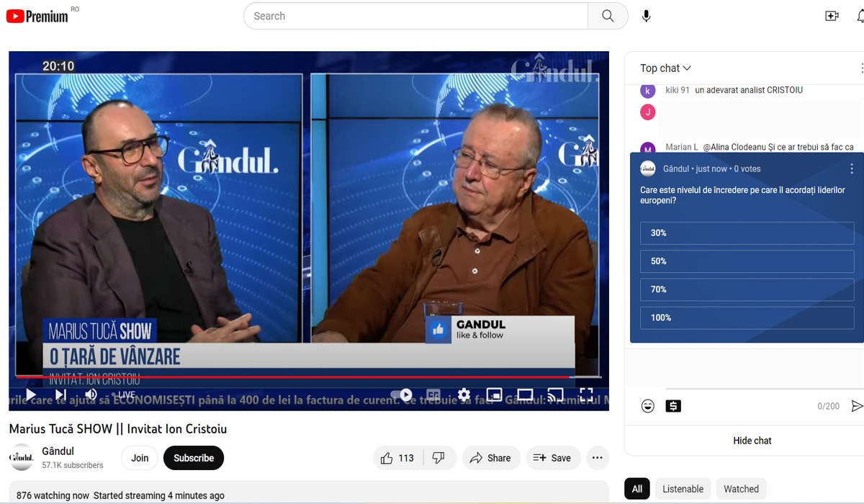Enter full screen mode

[x=586, y=395]
